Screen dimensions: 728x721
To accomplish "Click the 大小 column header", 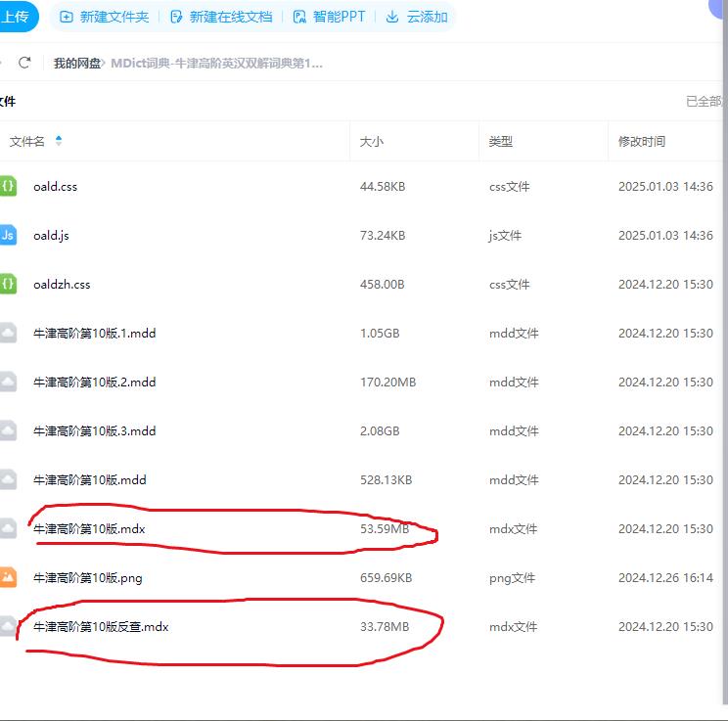I will click(x=372, y=142).
